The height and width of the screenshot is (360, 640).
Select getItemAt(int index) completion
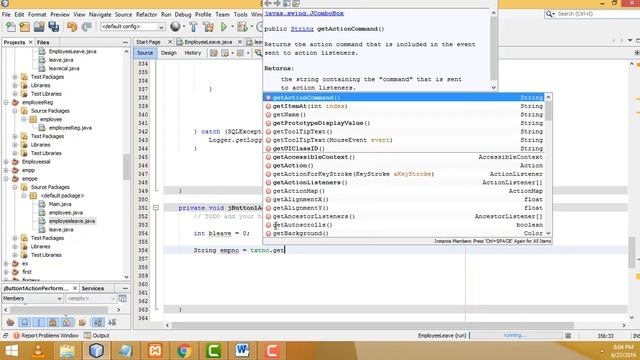(404, 106)
